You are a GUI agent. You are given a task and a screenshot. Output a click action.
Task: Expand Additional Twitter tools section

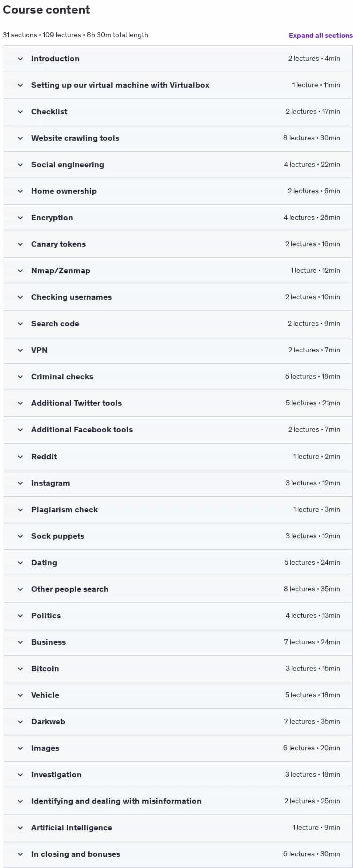point(178,403)
